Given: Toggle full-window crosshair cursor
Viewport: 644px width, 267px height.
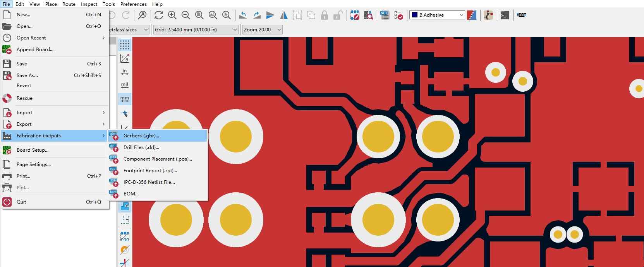Looking at the screenshot, I should tap(125, 114).
